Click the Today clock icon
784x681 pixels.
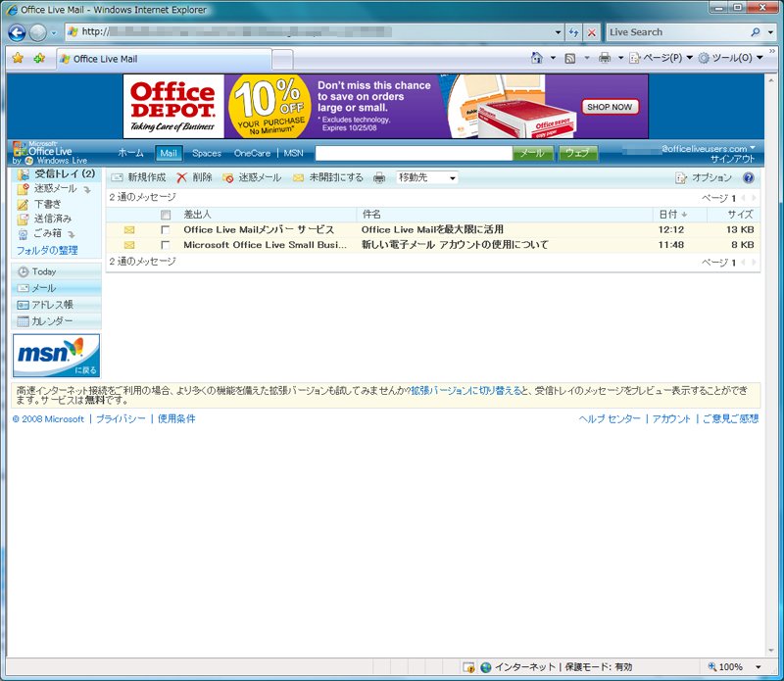23,272
